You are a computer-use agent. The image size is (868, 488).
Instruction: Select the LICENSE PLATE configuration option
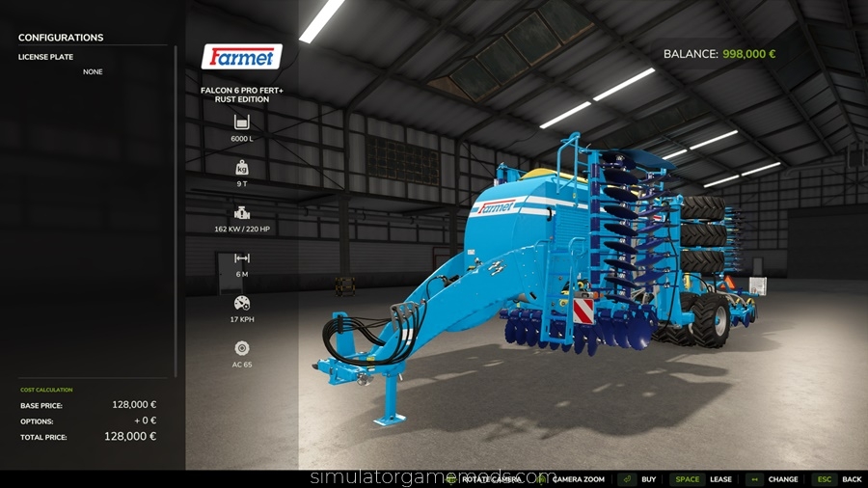45,57
